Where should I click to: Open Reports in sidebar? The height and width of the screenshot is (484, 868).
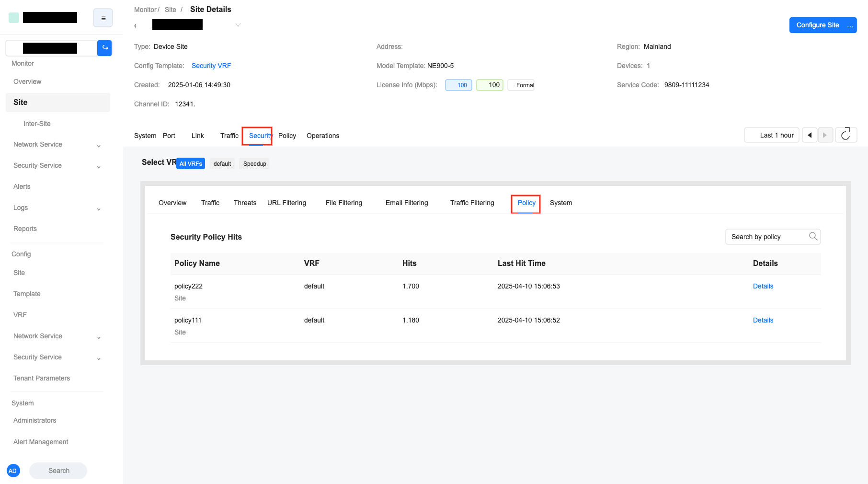click(25, 229)
